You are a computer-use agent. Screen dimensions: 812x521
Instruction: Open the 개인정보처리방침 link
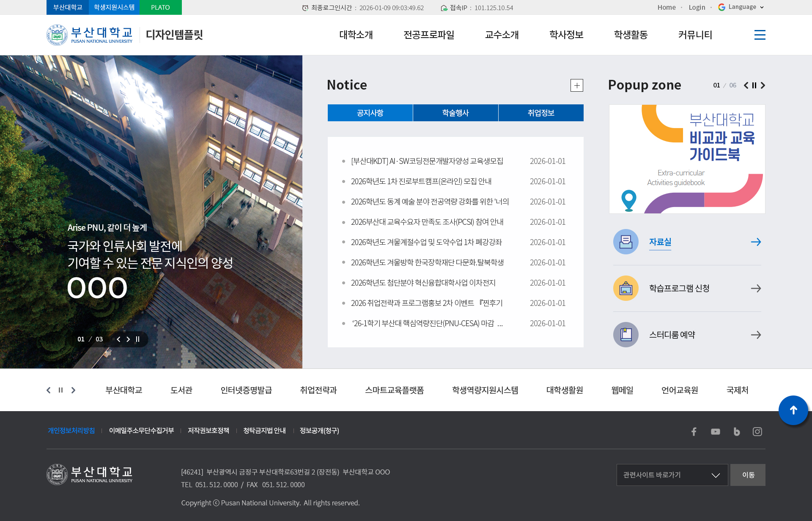[71, 431]
